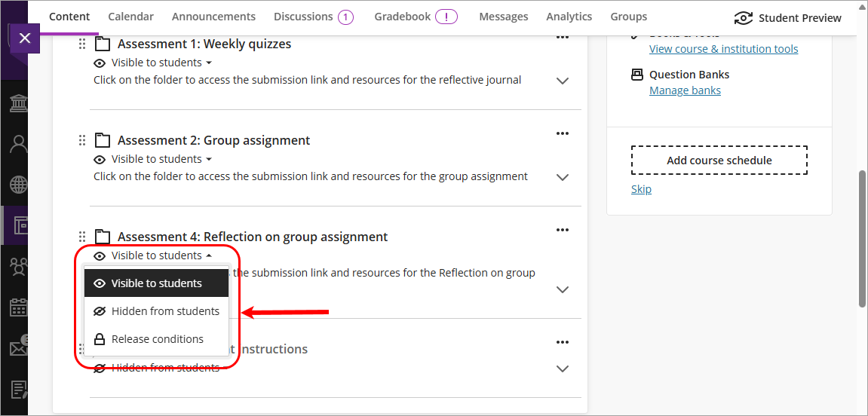Click the Skip link
Image resolution: width=868 pixels, height=416 pixels.
pos(641,189)
